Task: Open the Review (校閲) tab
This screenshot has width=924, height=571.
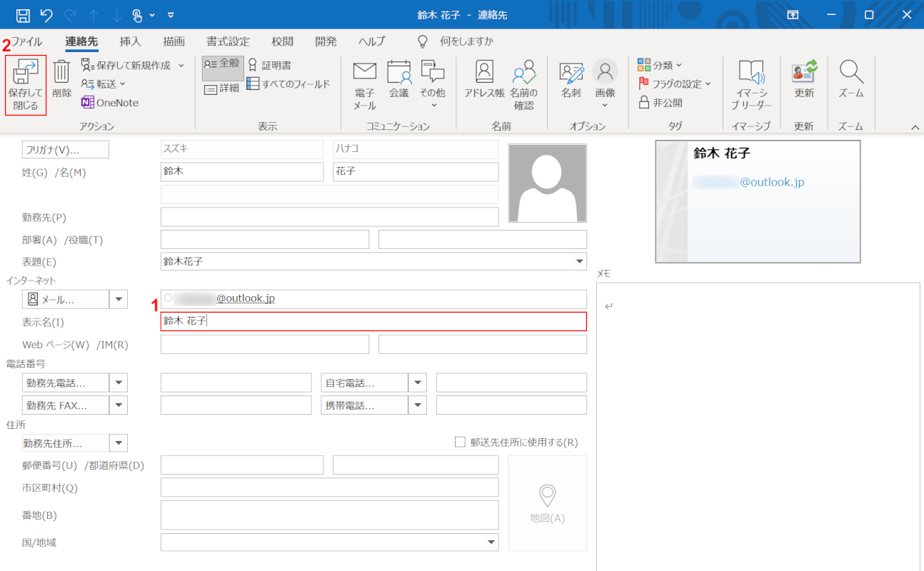Action: (x=282, y=41)
